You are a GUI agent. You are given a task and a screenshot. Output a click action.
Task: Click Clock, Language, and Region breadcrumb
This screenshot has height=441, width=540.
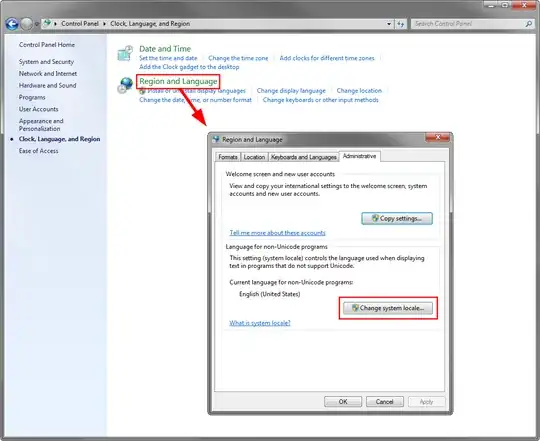[150, 24]
